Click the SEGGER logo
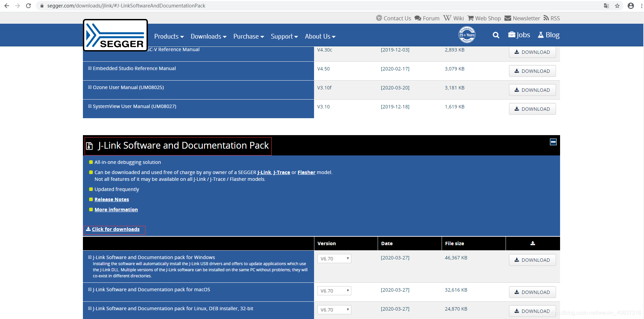644x319 pixels. point(115,35)
